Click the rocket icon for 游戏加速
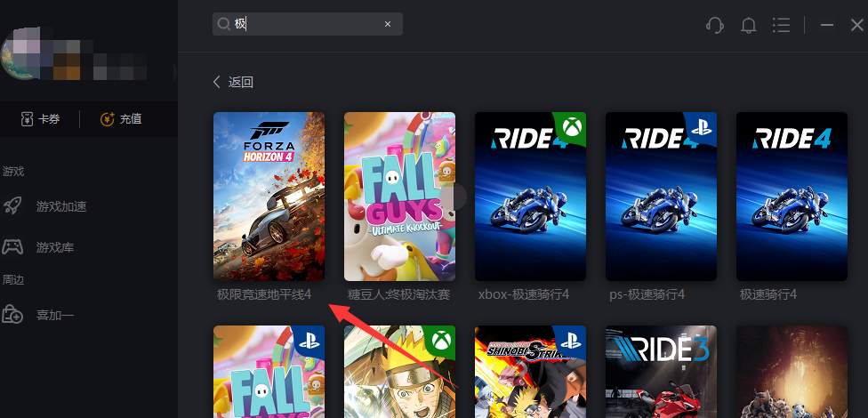Viewport: 868px width, 418px height. 12,206
